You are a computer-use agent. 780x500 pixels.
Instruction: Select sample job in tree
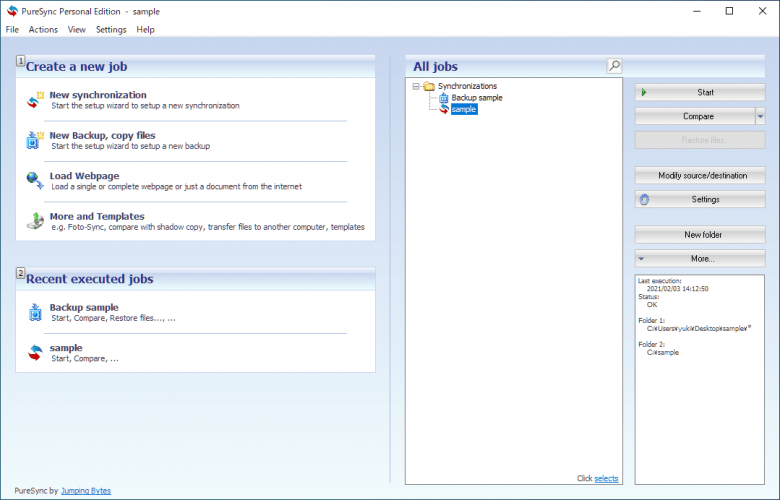click(464, 109)
